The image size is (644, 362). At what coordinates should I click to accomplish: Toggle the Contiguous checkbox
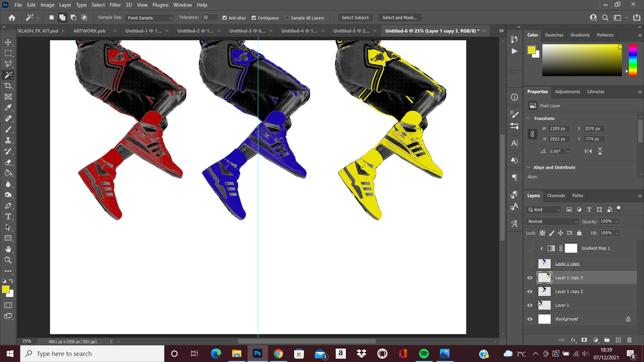pos(254,18)
